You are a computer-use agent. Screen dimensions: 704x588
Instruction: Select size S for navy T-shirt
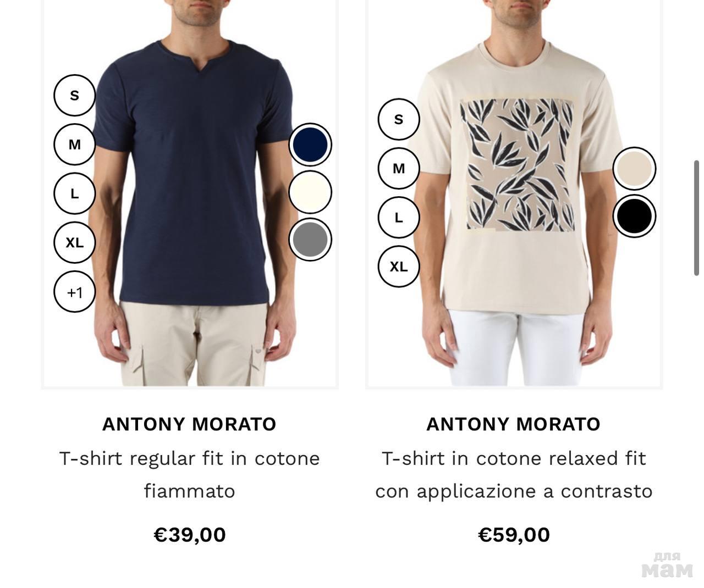(x=75, y=96)
